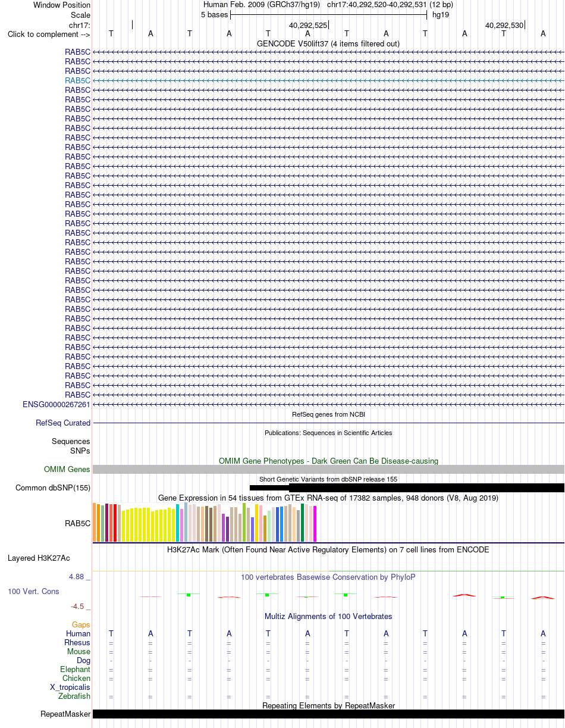Open '100 vertebrates Basewise Conservation by PhyloP' title

coord(328,577)
